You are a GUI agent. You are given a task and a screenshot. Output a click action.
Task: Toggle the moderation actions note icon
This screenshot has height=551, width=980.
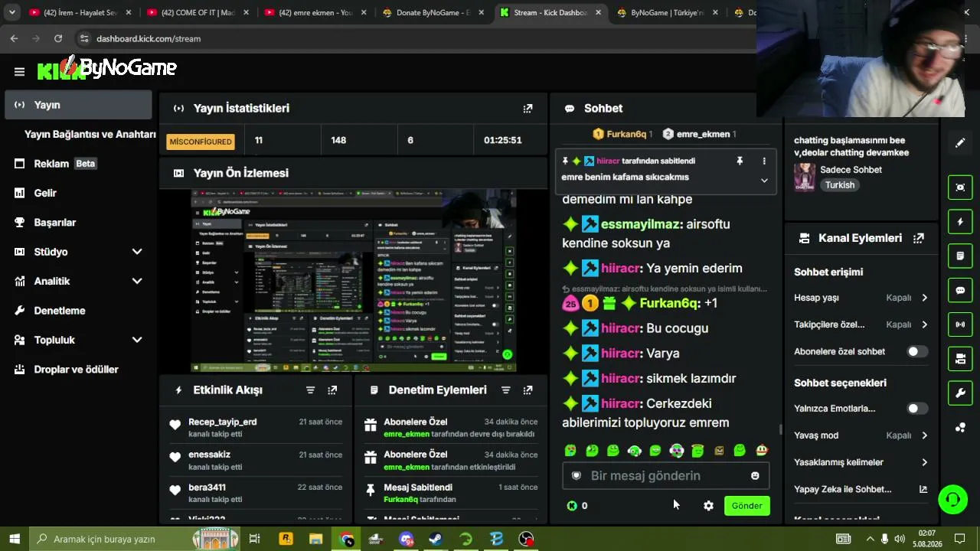[x=960, y=256]
